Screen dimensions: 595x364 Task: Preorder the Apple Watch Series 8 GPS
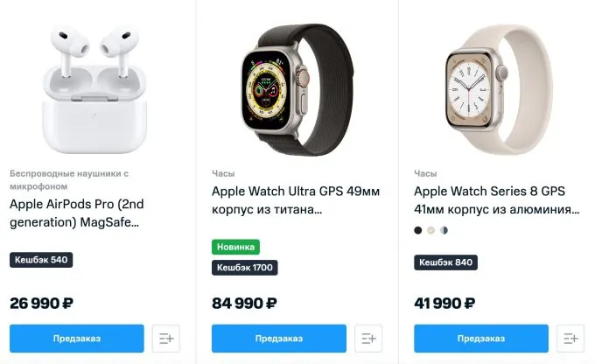[481, 339]
